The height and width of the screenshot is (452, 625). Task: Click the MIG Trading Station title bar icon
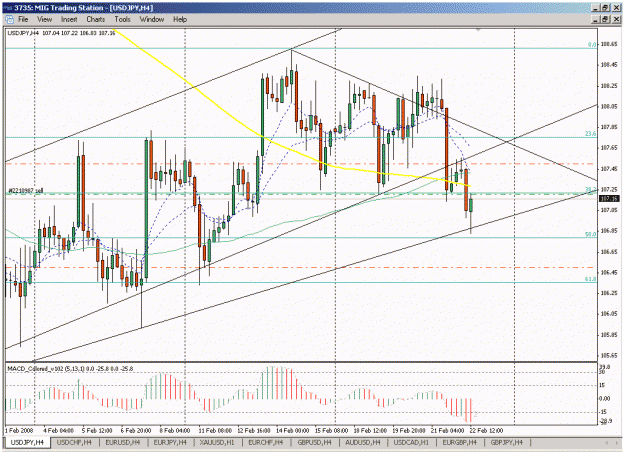(x=7, y=8)
